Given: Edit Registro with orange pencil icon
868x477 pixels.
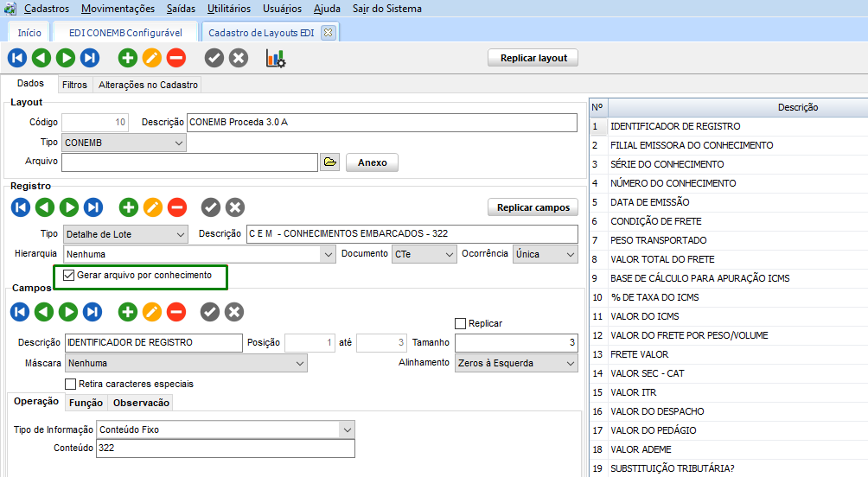Looking at the screenshot, I should click(x=153, y=207).
